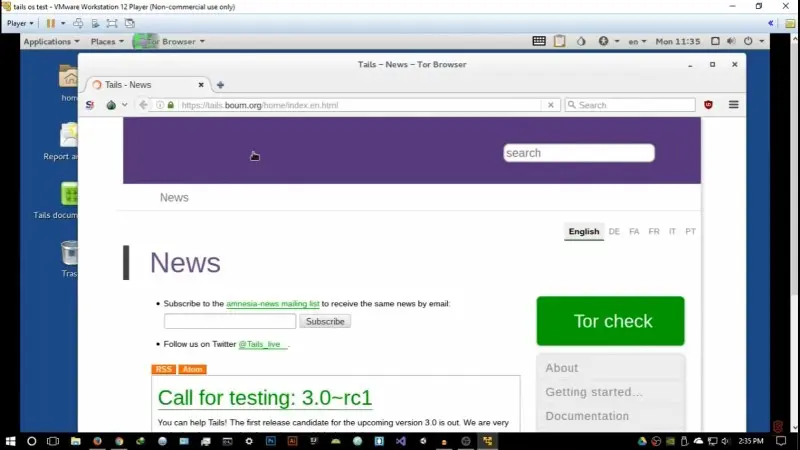Go back with the browser back arrow
Screen dimensions: 800x450
(143, 105)
